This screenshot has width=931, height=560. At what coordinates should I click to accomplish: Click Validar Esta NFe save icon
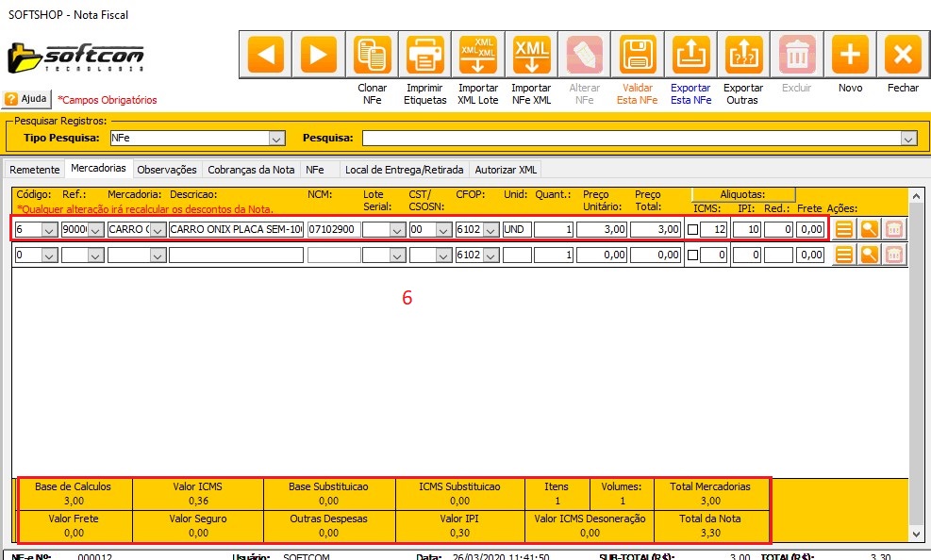tap(638, 55)
